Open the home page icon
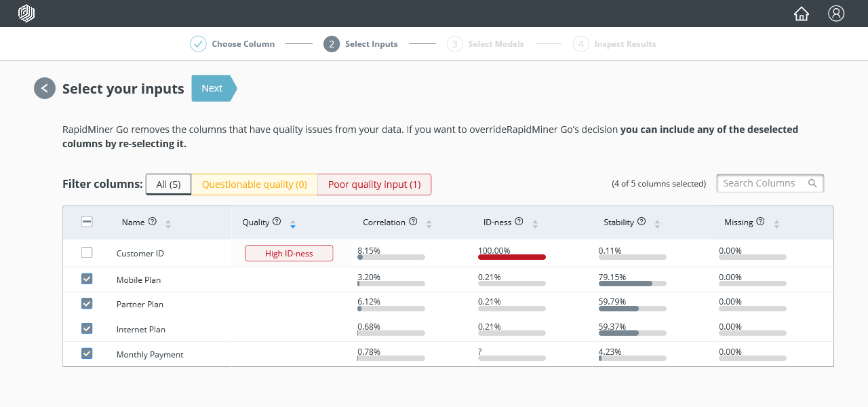The width and height of the screenshot is (868, 407). pyautogui.click(x=802, y=14)
